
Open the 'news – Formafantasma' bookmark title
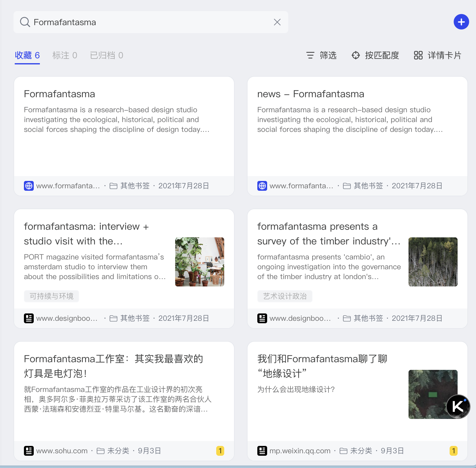click(310, 94)
